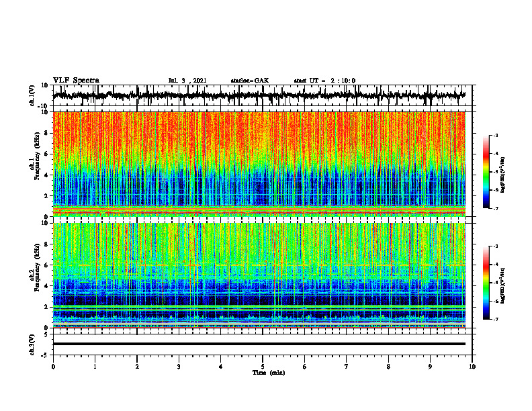Click the "5" tick on the time axis

point(263,367)
